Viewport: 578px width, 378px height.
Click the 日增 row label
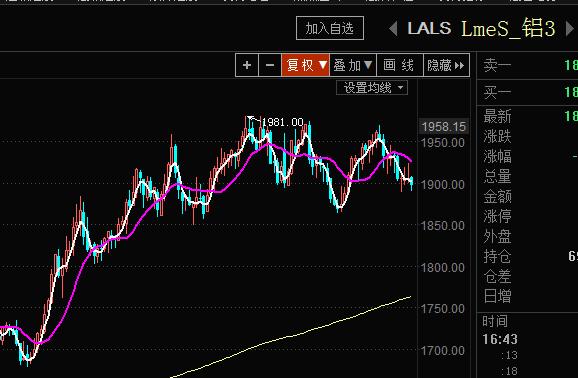497,296
